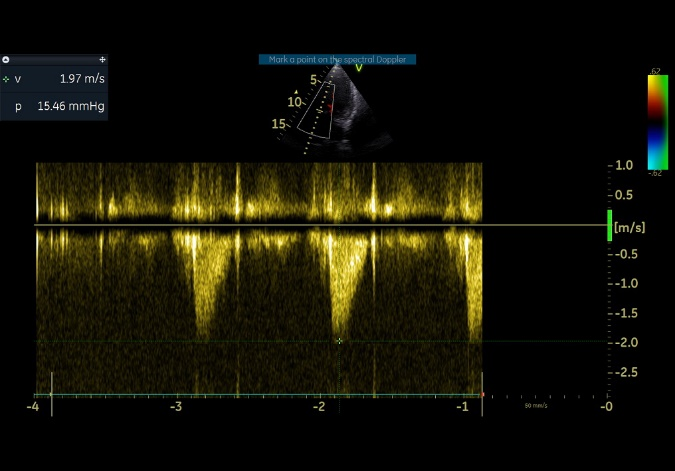Screen dimensions: 675x471
Task: Select the green velocity caliper icon beside v
Action: (x=7, y=79)
